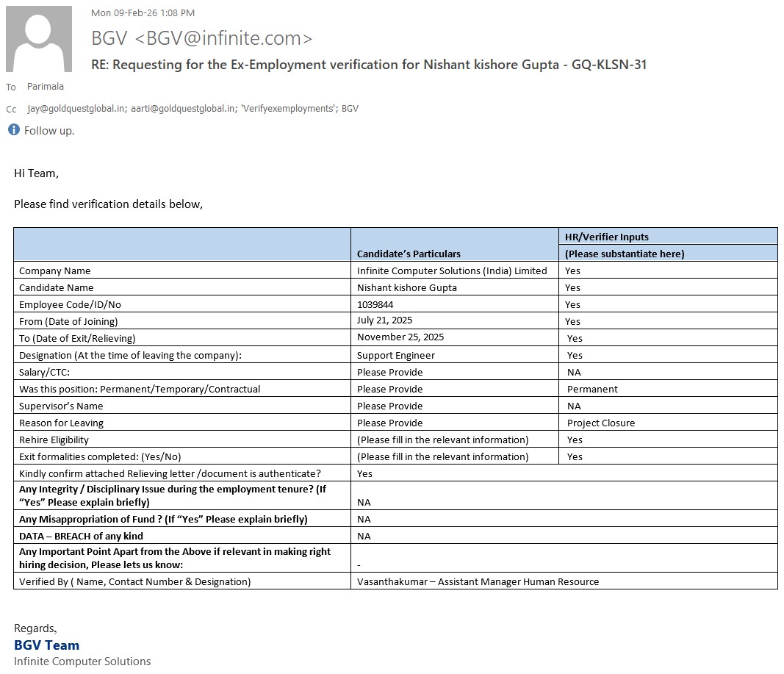Click Yes value in Employee Code row
Image resolution: width=784 pixels, height=674 pixels.
[x=572, y=304]
